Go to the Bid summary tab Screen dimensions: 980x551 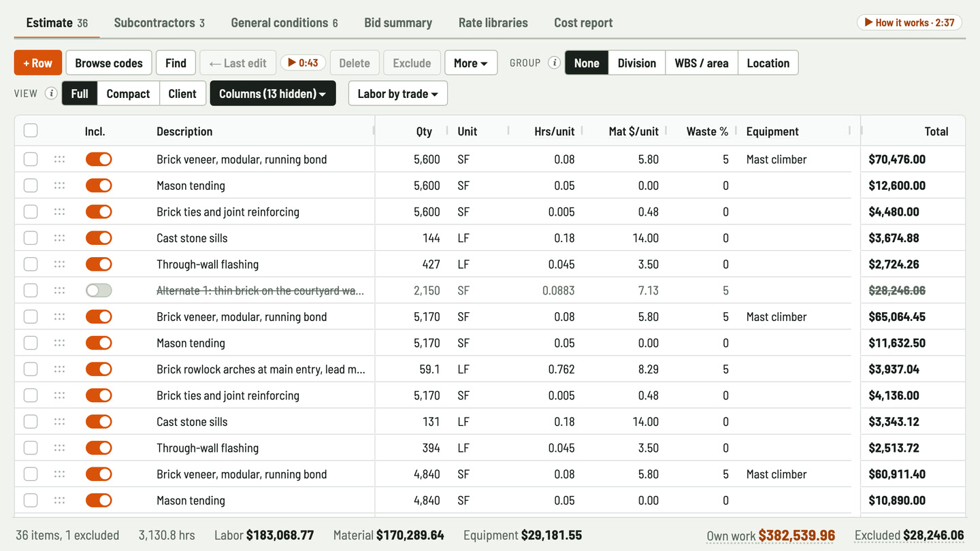pyautogui.click(x=398, y=22)
